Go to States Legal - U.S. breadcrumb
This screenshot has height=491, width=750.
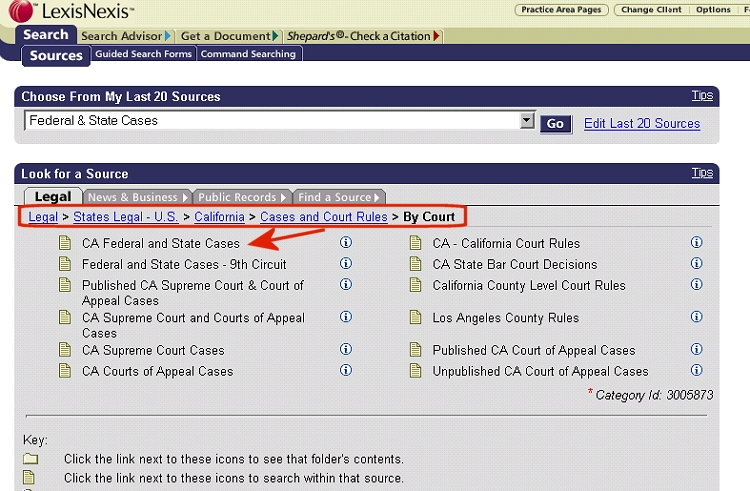click(126, 217)
